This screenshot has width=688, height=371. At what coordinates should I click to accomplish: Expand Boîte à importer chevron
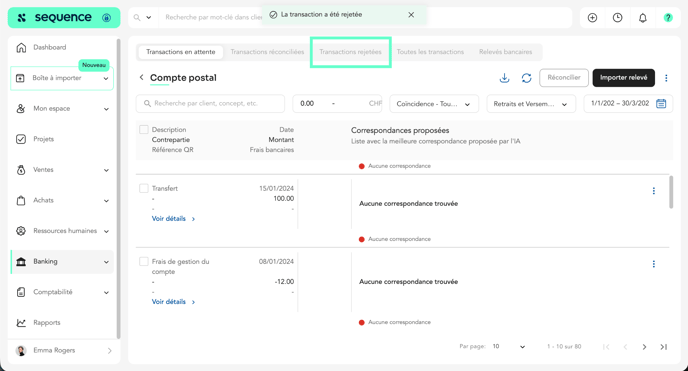coord(106,78)
